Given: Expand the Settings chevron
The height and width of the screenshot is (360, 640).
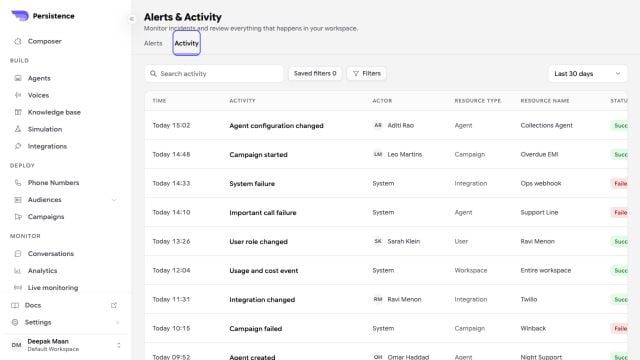Looking at the screenshot, I should click(x=118, y=322).
